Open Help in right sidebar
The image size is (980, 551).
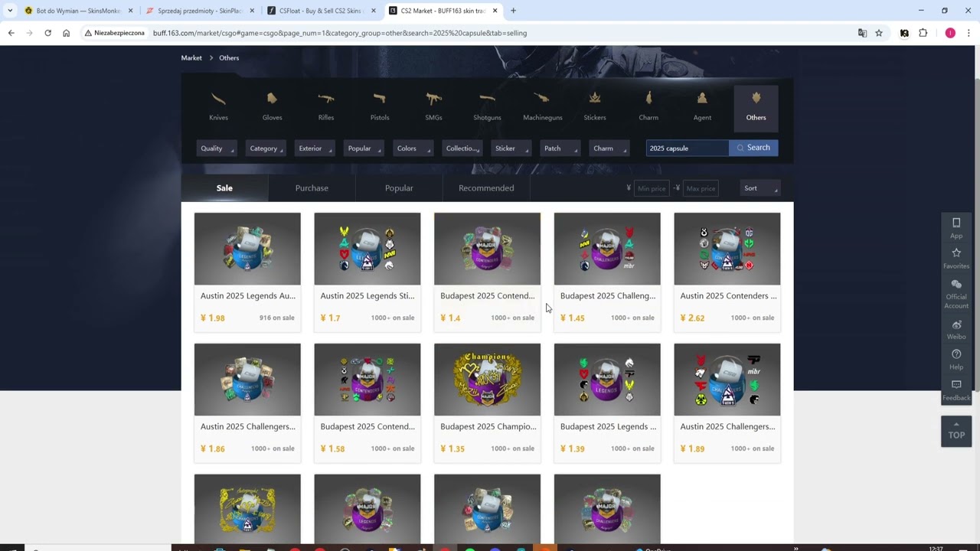coord(956,359)
